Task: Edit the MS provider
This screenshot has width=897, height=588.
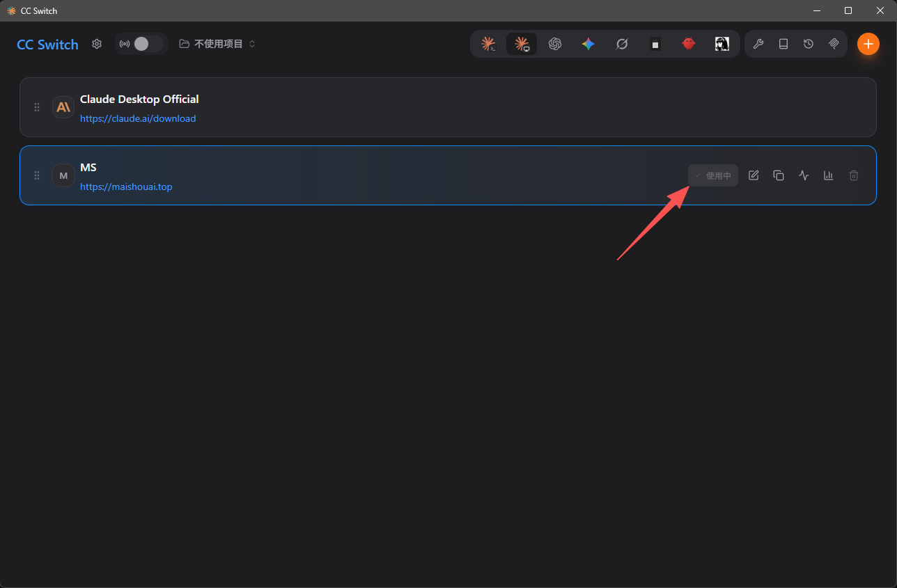Action: coord(754,175)
